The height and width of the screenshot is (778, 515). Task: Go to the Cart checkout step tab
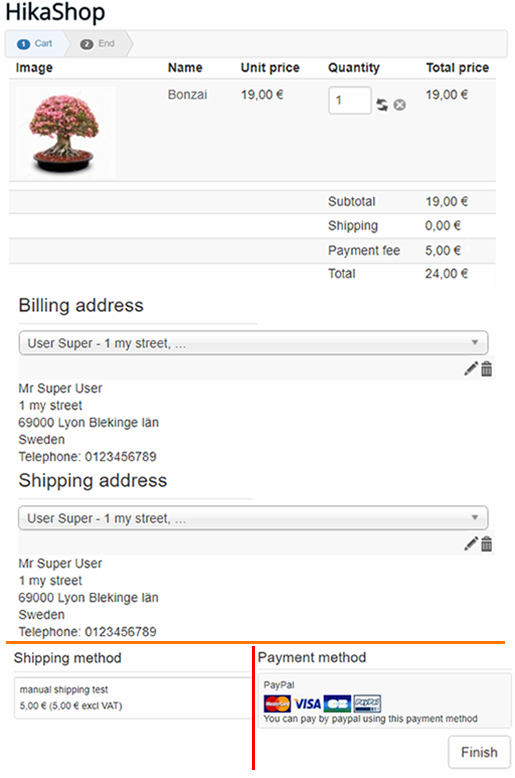click(35, 44)
